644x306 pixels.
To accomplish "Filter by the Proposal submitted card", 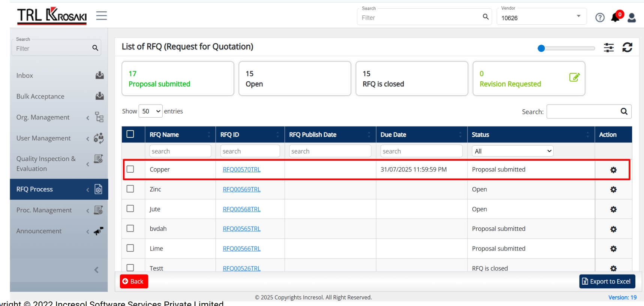I will (x=178, y=79).
